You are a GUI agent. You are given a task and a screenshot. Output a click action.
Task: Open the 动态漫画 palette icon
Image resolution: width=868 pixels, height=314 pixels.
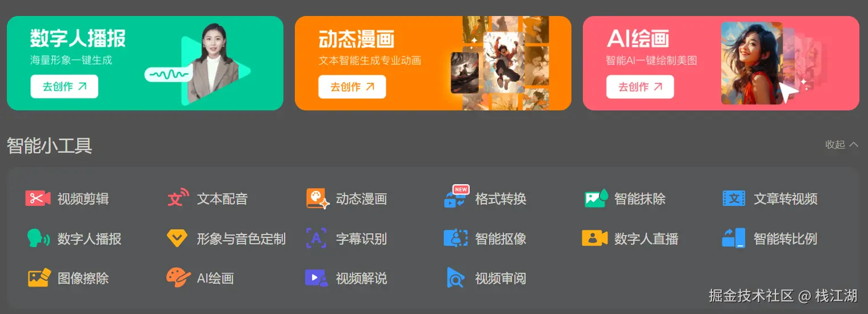tap(317, 198)
